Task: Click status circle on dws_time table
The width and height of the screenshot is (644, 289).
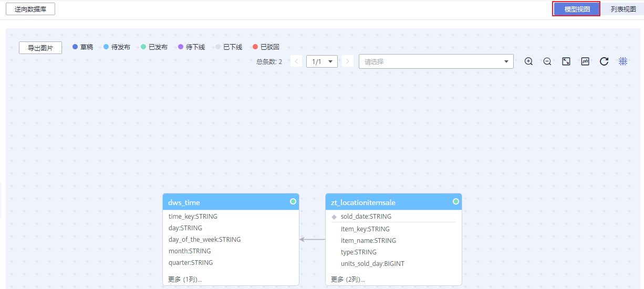Action: [x=293, y=201]
